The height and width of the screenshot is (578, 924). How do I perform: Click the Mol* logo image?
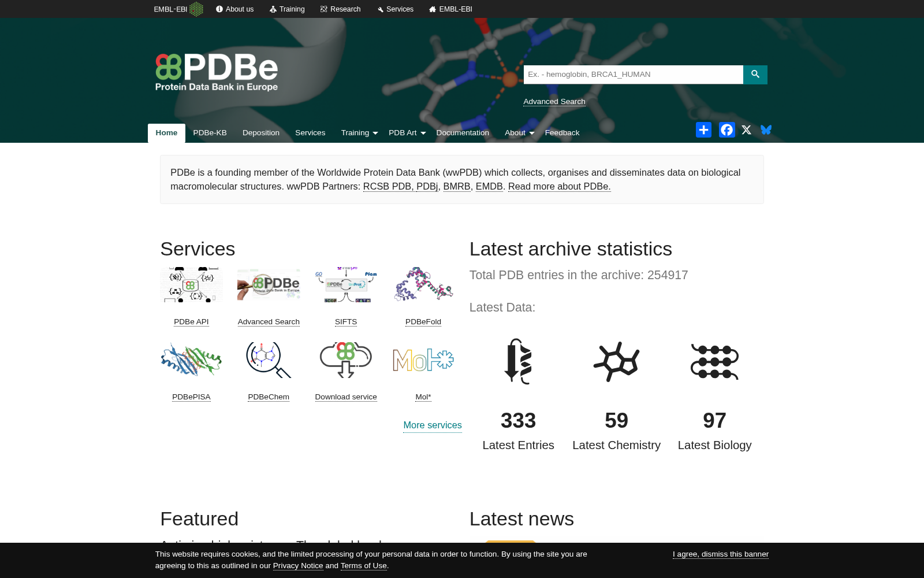(423, 360)
